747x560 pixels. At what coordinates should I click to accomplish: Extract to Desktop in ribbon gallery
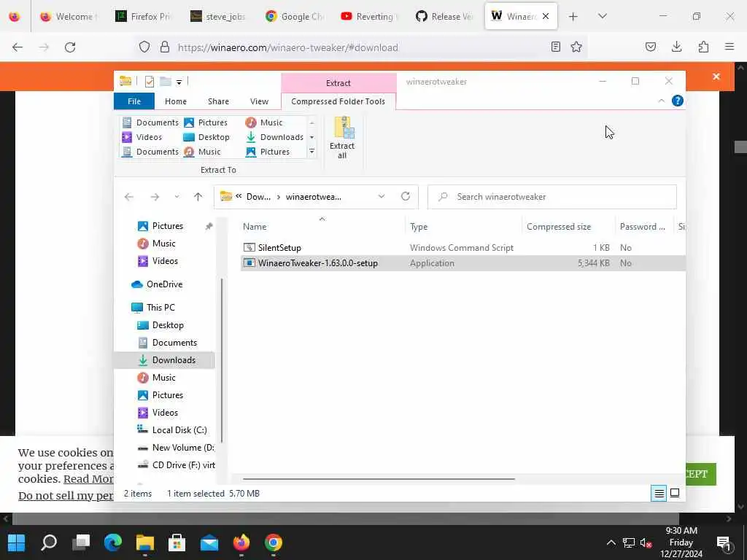point(206,137)
